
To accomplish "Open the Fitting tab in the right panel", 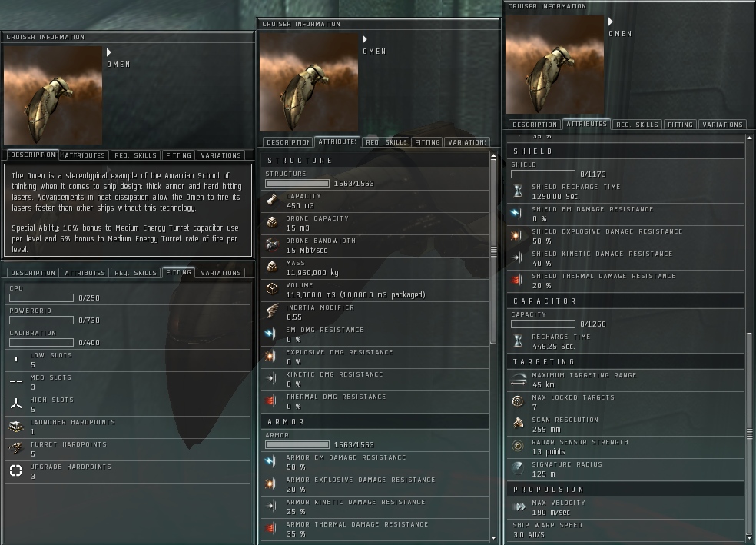I will point(680,125).
